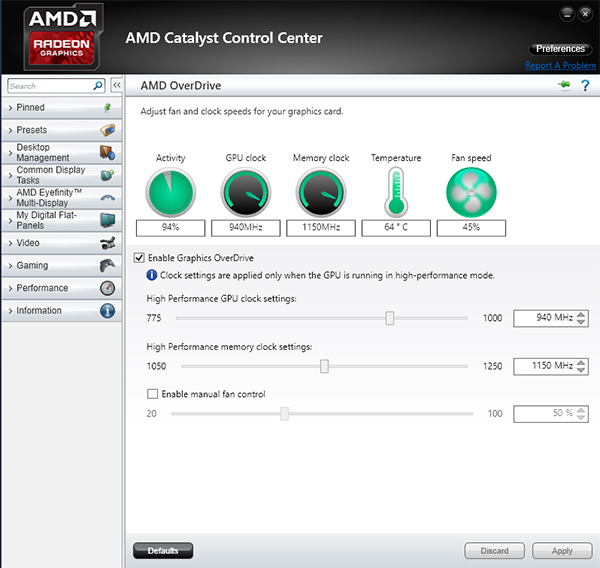Decrease memory clock with 1150 MHz down arrow
This screenshot has height=568, width=600.
point(581,369)
